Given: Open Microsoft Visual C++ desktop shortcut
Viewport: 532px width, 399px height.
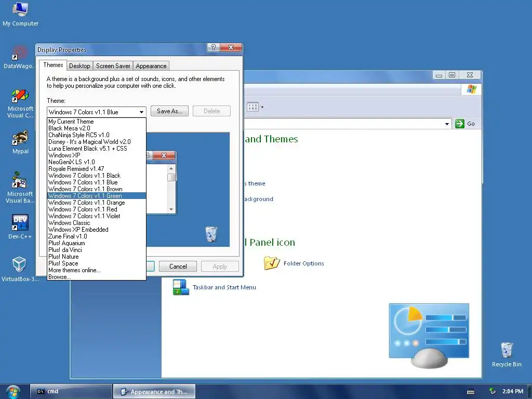Looking at the screenshot, I should 20,103.
